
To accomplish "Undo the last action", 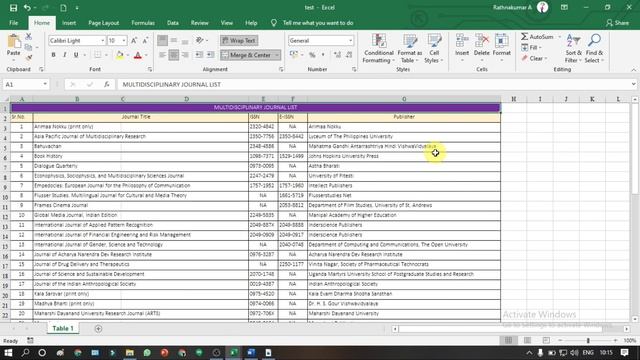I will 27,8.
